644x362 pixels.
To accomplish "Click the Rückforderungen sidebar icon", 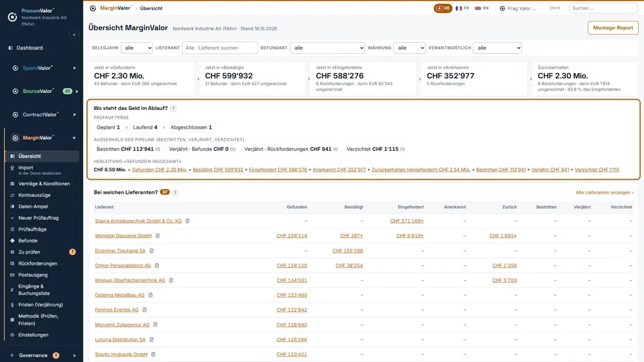I will click(x=12, y=263).
